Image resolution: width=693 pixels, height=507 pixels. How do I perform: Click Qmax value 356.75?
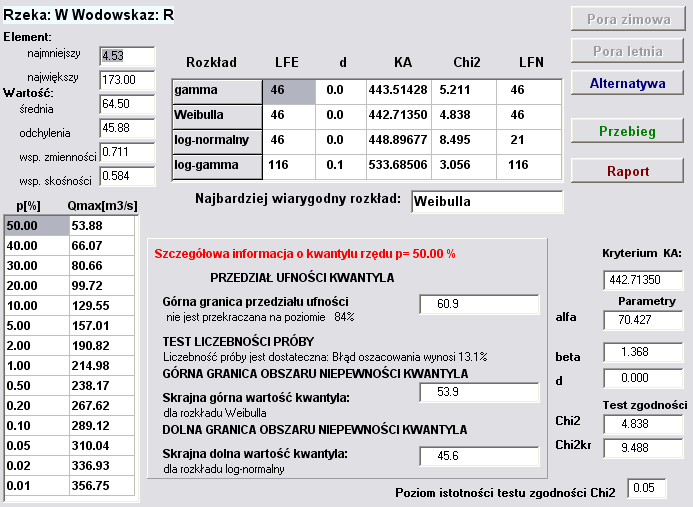pyautogui.click(x=102, y=485)
